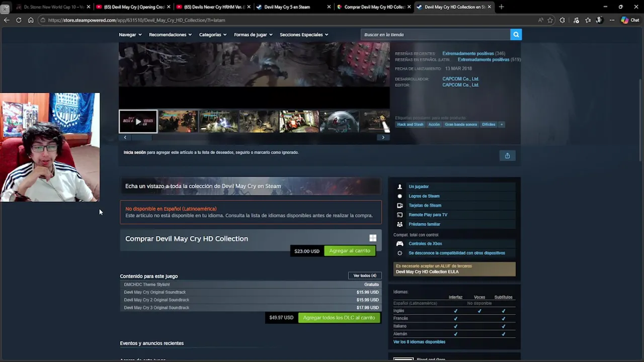644x362 pixels.
Task: Click the Steam achievements badge icon
Action: (x=400, y=196)
